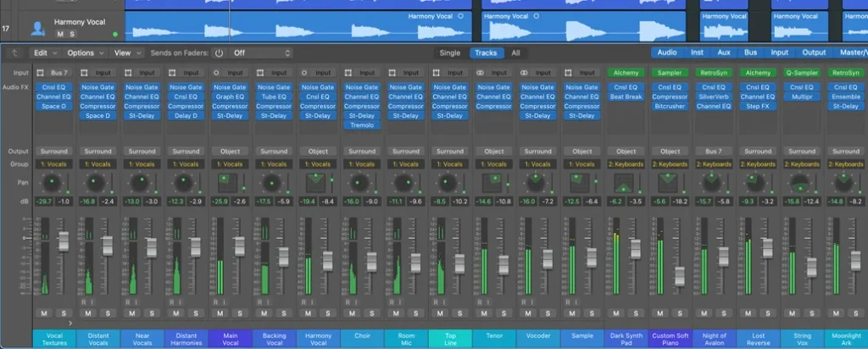
Task: Switch mixer to Single view
Action: coord(449,53)
